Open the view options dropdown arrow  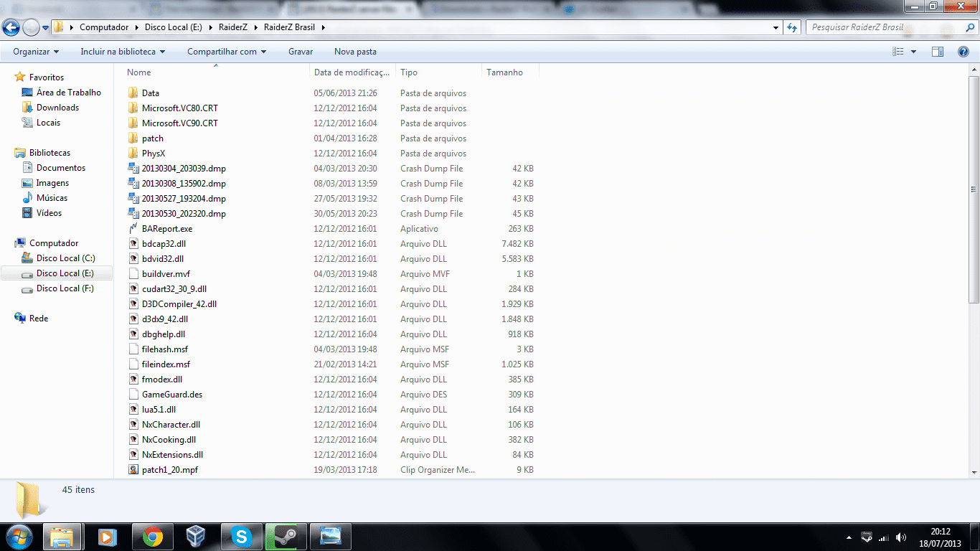[x=913, y=52]
